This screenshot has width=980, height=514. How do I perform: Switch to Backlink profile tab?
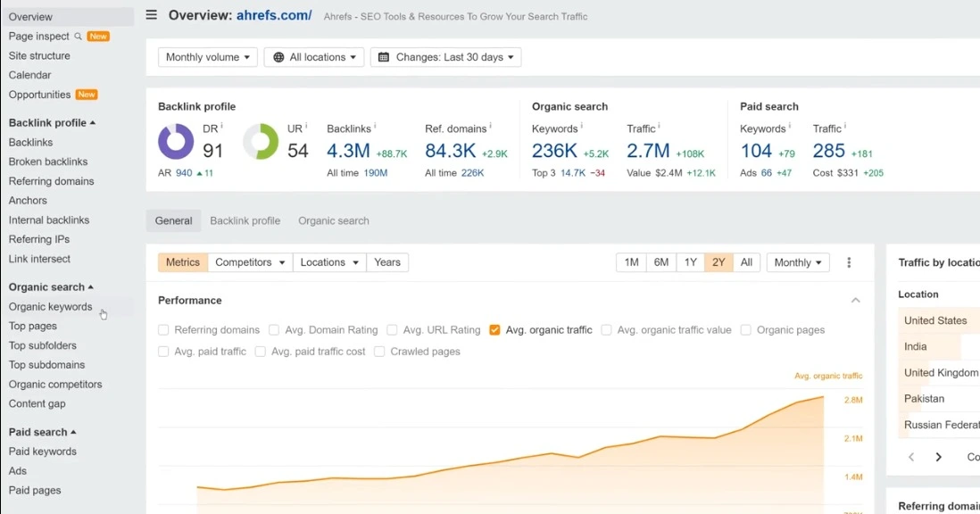pyautogui.click(x=245, y=220)
